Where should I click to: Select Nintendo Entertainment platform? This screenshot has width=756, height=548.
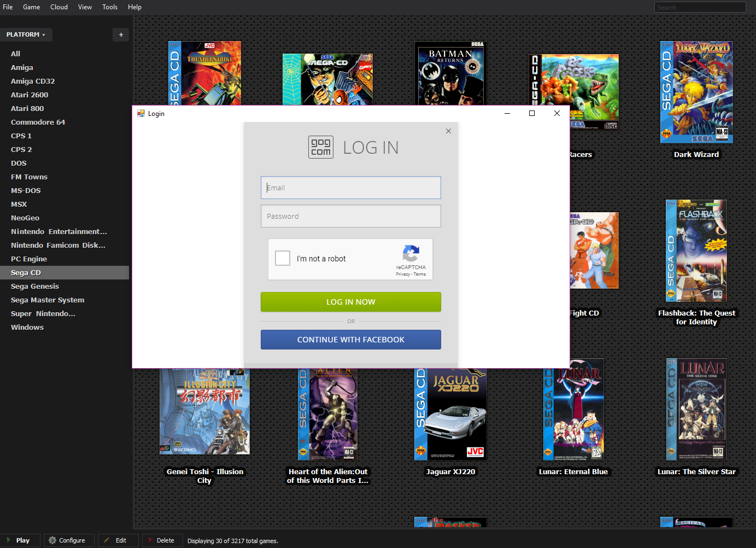point(65,231)
